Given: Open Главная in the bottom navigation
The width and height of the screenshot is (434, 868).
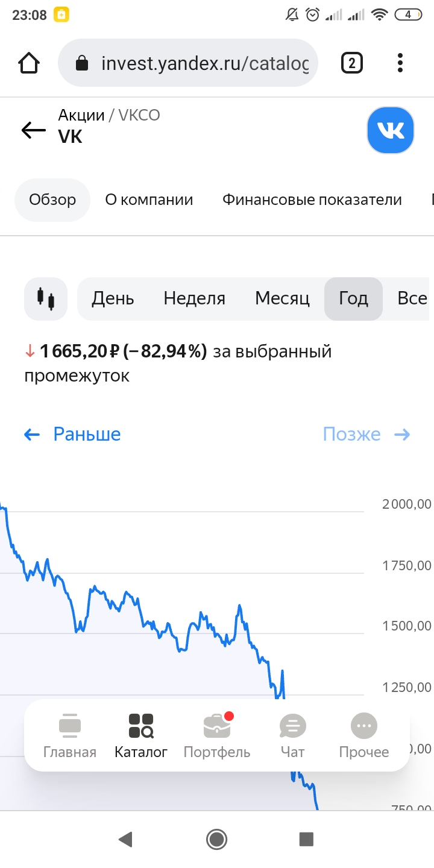Looking at the screenshot, I should click(70, 736).
